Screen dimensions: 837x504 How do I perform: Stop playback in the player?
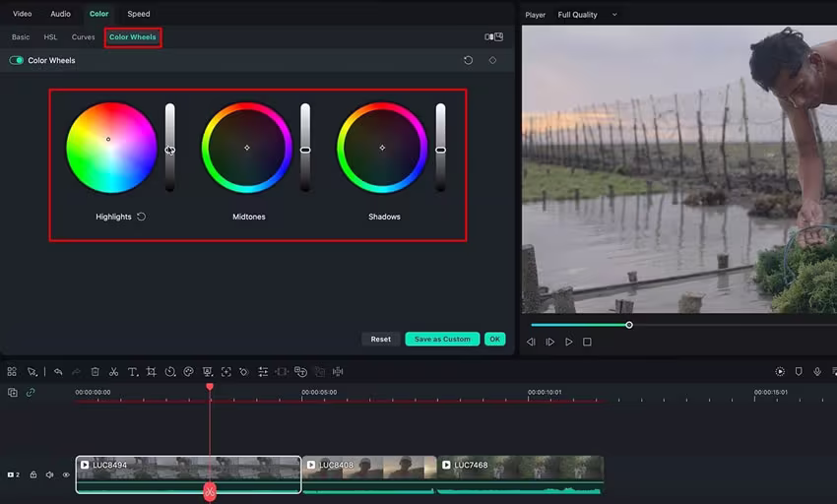tap(587, 342)
